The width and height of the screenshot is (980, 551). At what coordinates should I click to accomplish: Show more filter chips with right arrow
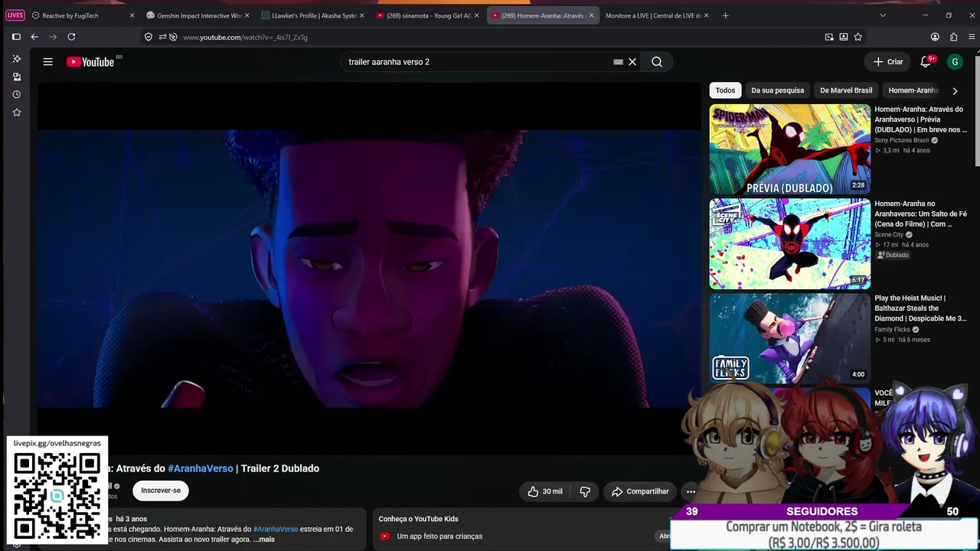coord(955,90)
